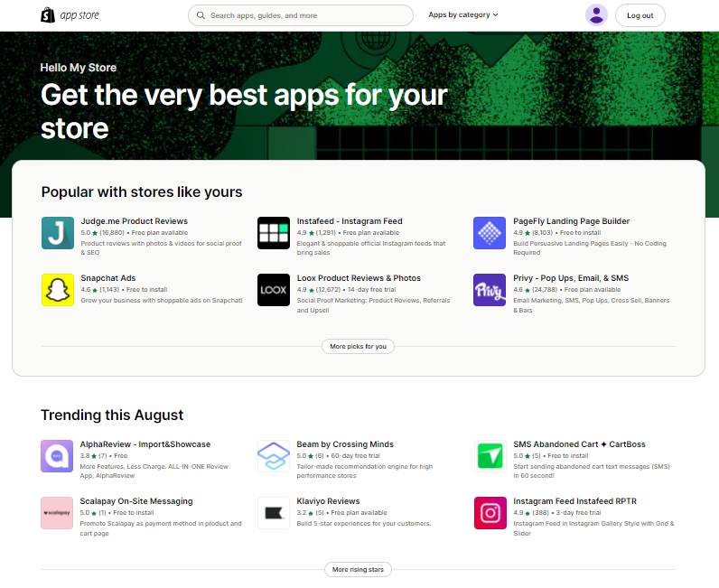Click More picks for you button

[358, 346]
